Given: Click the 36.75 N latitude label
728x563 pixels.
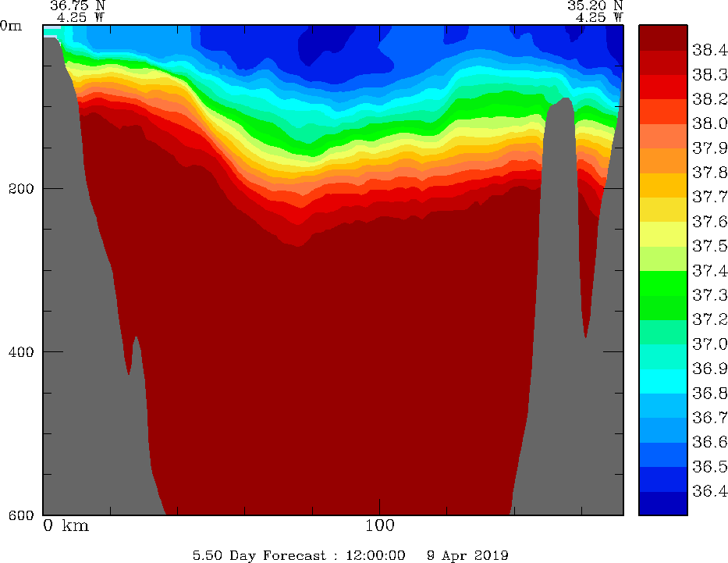Looking at the screenshot, I should pos(78,5).
